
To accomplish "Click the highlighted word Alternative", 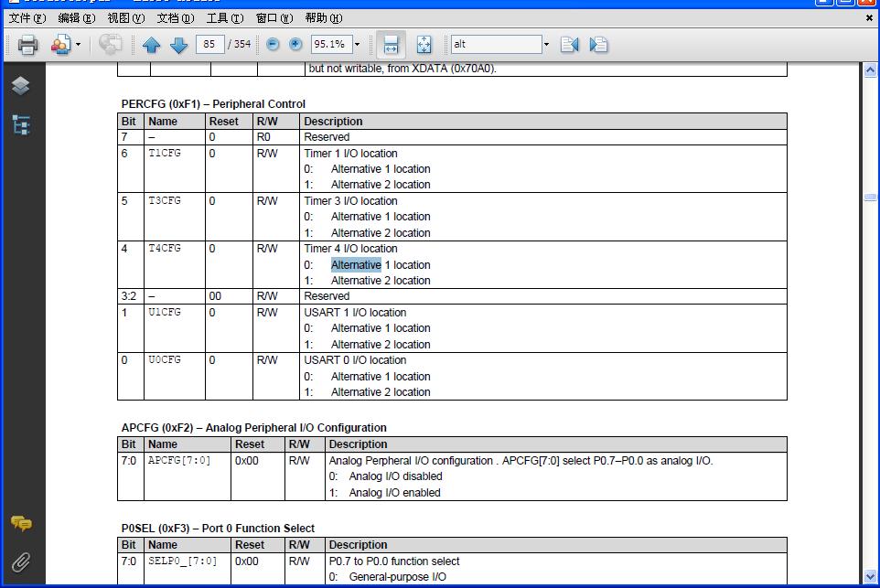I will [356, 264].
